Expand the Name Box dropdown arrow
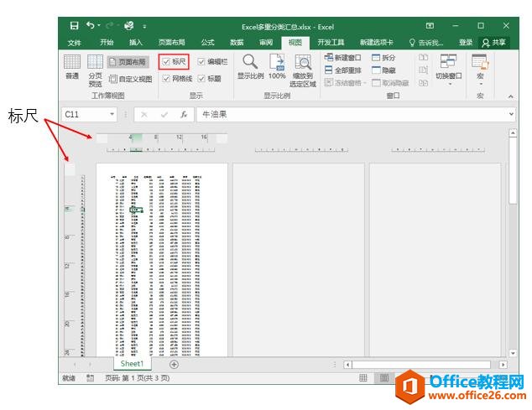 (x=112, y=114)
